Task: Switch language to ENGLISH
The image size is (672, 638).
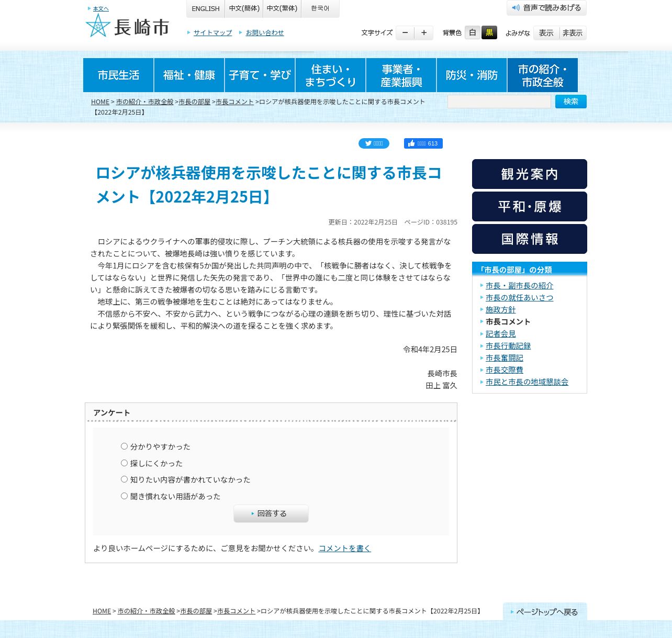Action: [206, 8]
